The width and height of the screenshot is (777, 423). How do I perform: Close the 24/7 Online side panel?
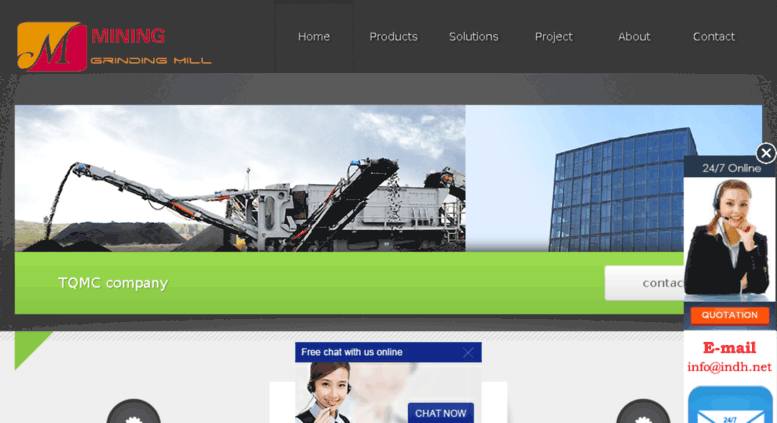click(766, 153)
